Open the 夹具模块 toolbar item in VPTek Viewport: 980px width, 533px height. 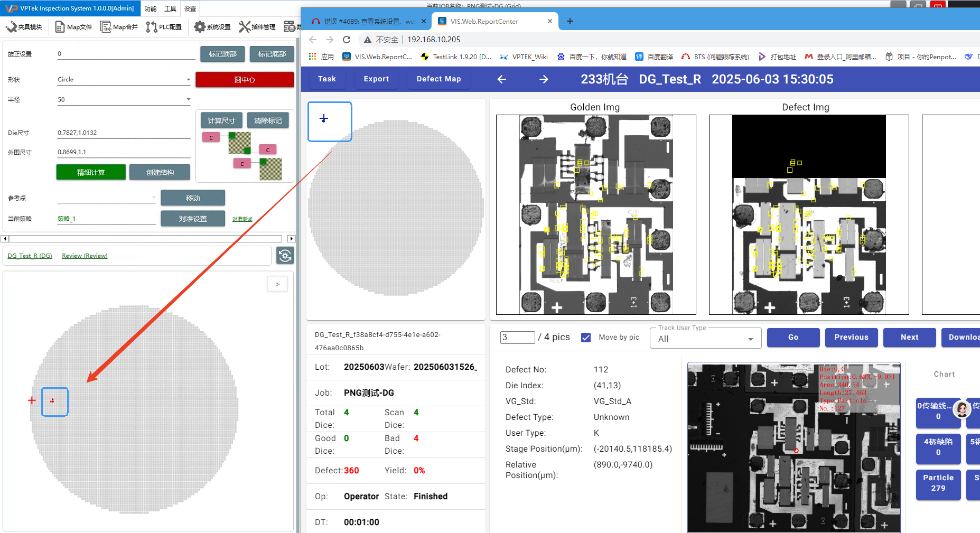click(x=24, y=27)
